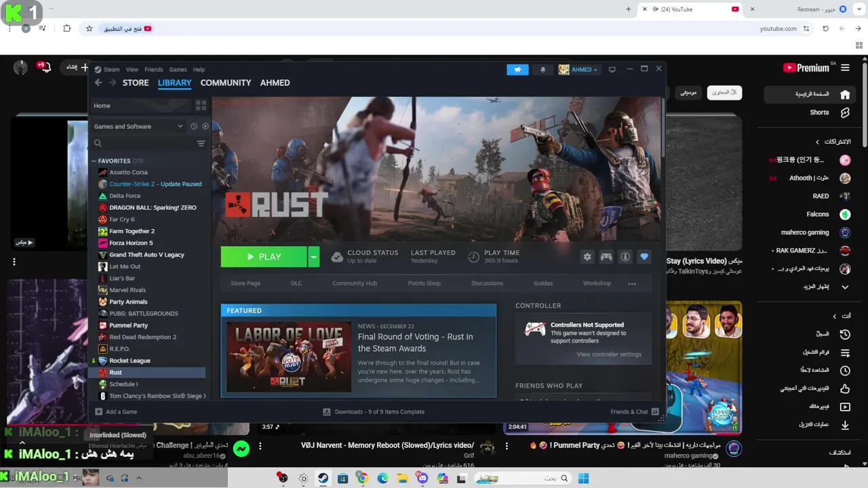Open Rust Store Page link
The width and height of the screenshot is (868, 488).
point(245,283)
